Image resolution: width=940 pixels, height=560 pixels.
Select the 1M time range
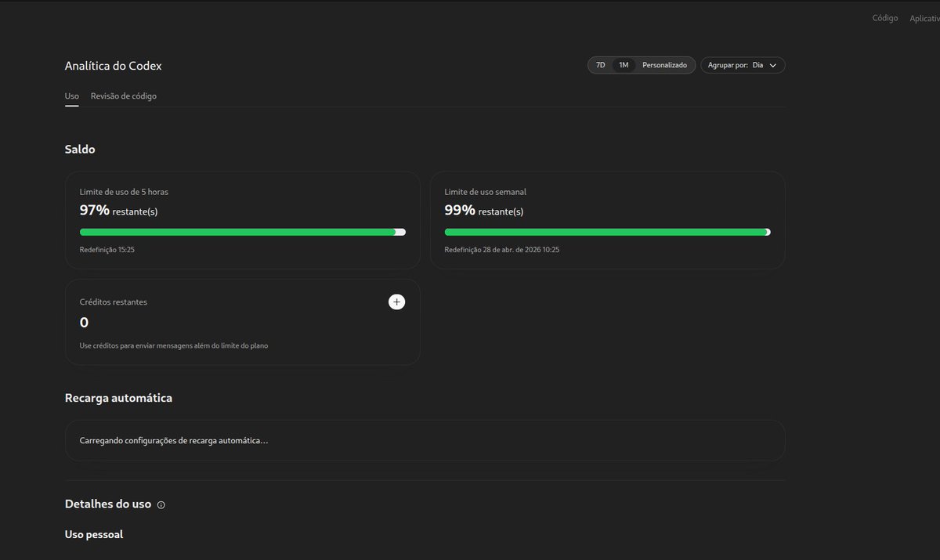(x=624, y=65)
